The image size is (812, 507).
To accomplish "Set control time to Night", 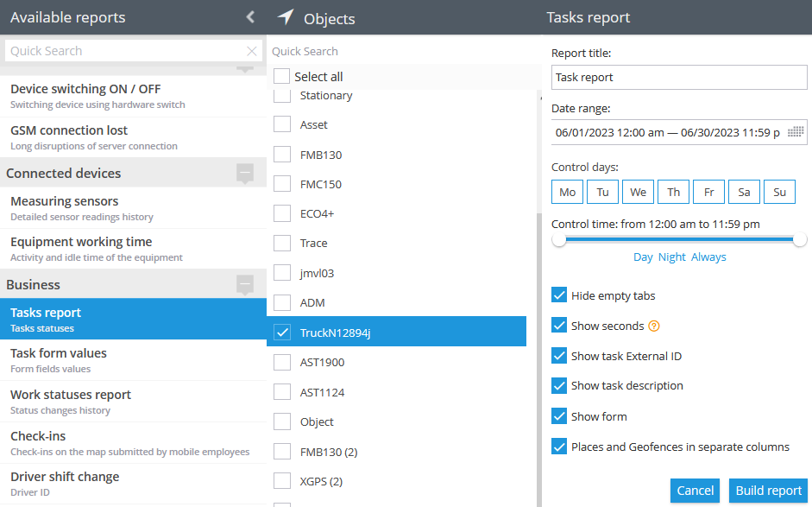I will (671, 257).
